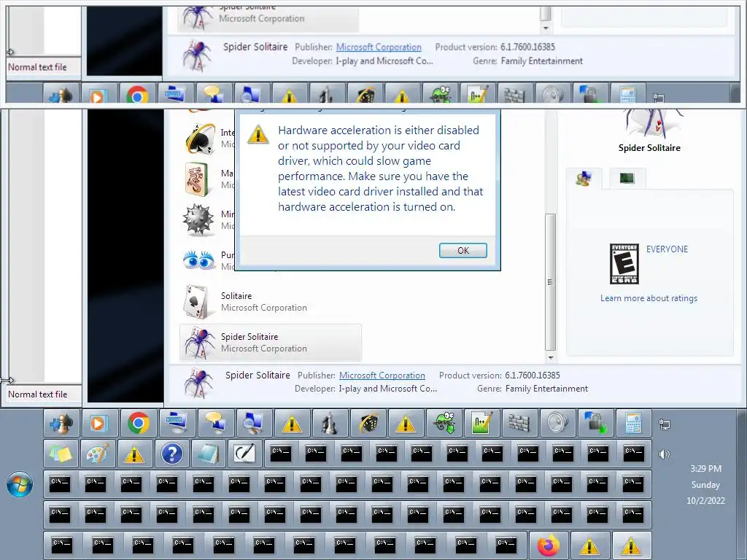Screen dimensions: 747x560
Task: Open the Windows Firewall brick wall button
Action: pos(519,423)
